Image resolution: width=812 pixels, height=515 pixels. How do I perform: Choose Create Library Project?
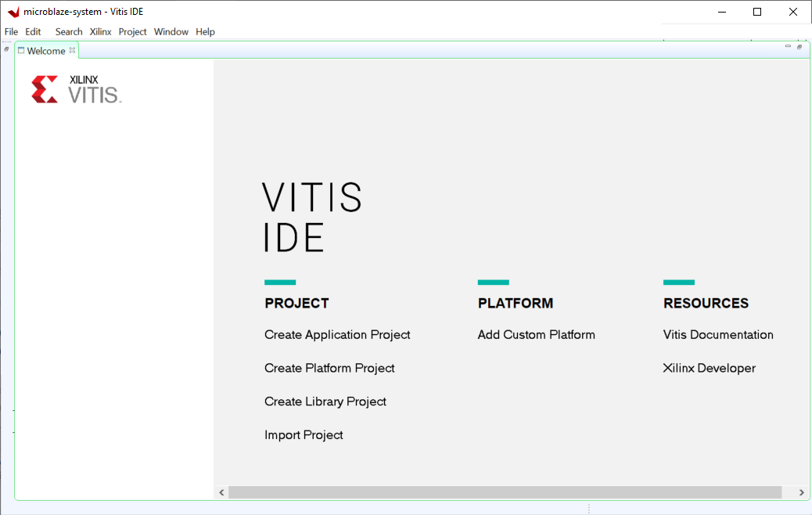point(325,402)
